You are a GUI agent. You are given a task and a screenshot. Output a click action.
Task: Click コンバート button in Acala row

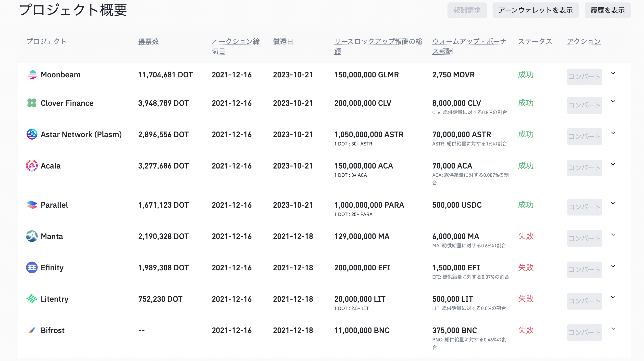(584, 168)
